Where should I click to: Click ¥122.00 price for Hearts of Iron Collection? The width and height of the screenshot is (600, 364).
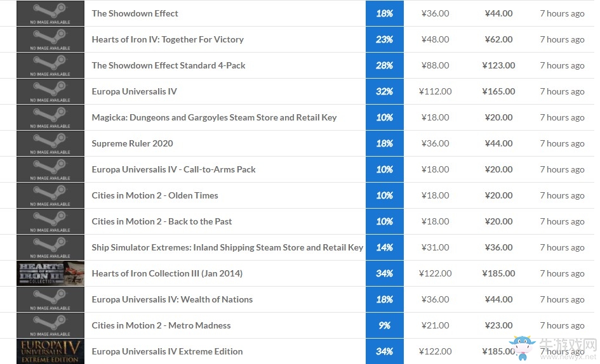tap(435, 273)
